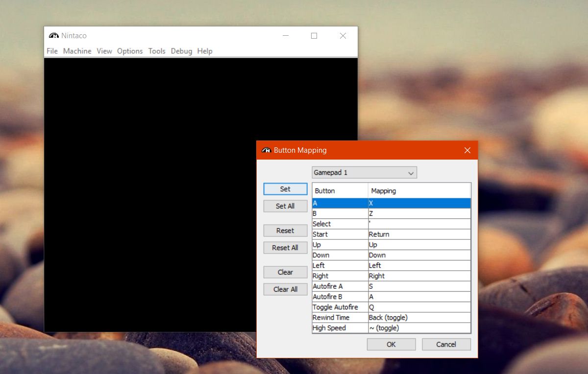
Task: Open the File menu in Nintaco
Action: click(x=52, y=51)
